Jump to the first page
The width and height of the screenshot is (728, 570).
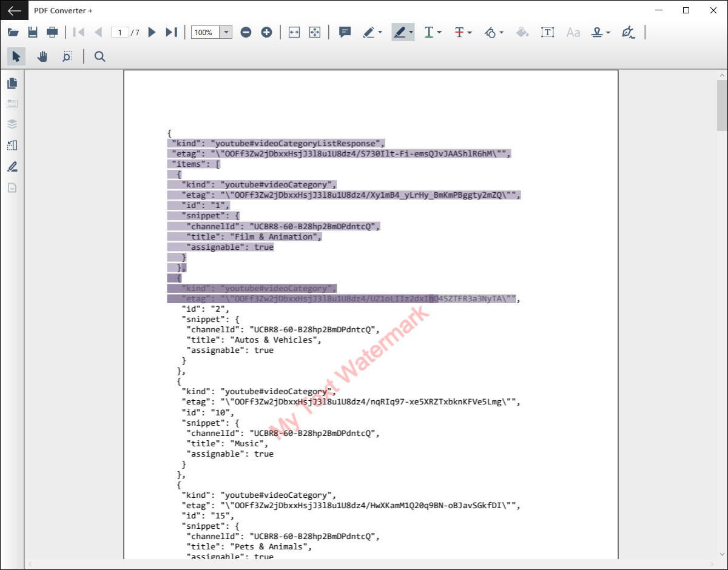click(x=78, y=32)
